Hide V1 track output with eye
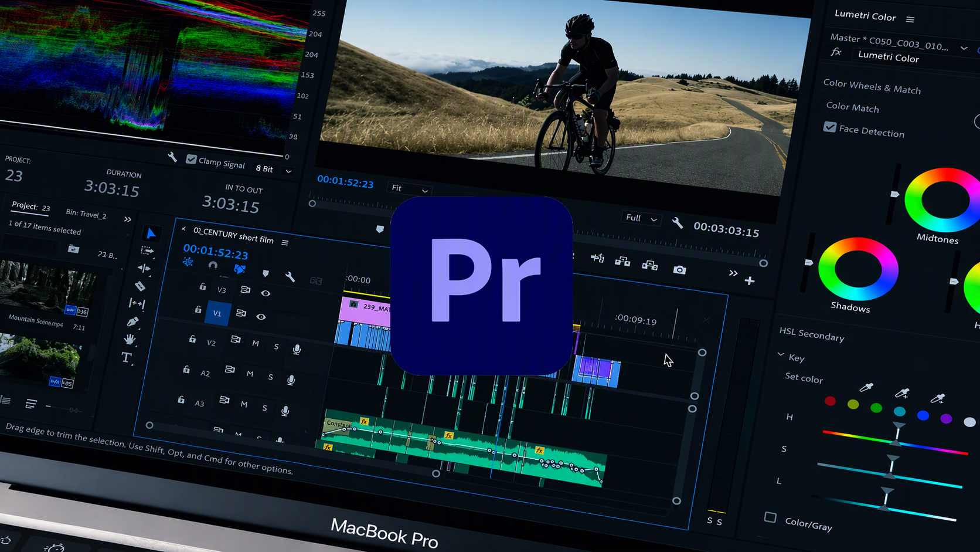This screenshot has width=980, height=552. coord(261,317)
